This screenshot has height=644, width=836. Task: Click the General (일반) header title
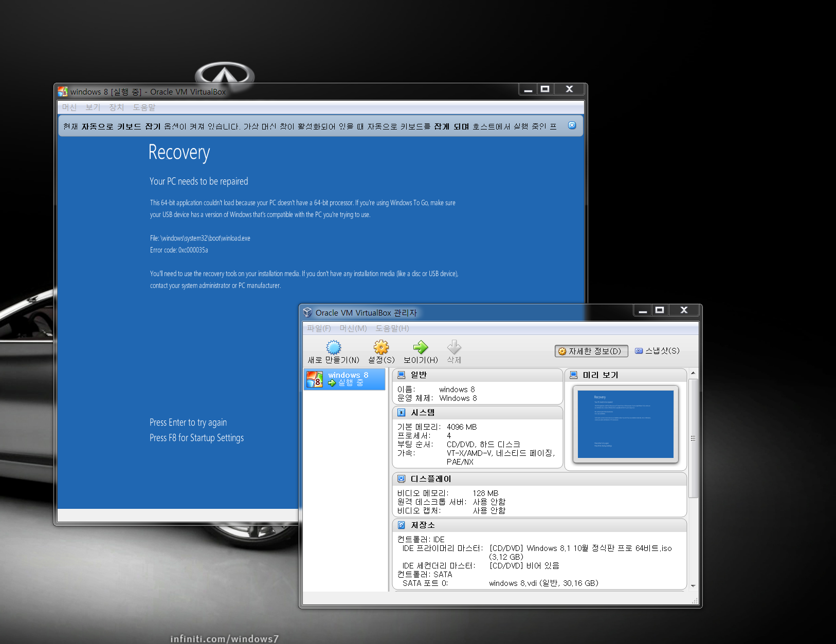(419, 375)
